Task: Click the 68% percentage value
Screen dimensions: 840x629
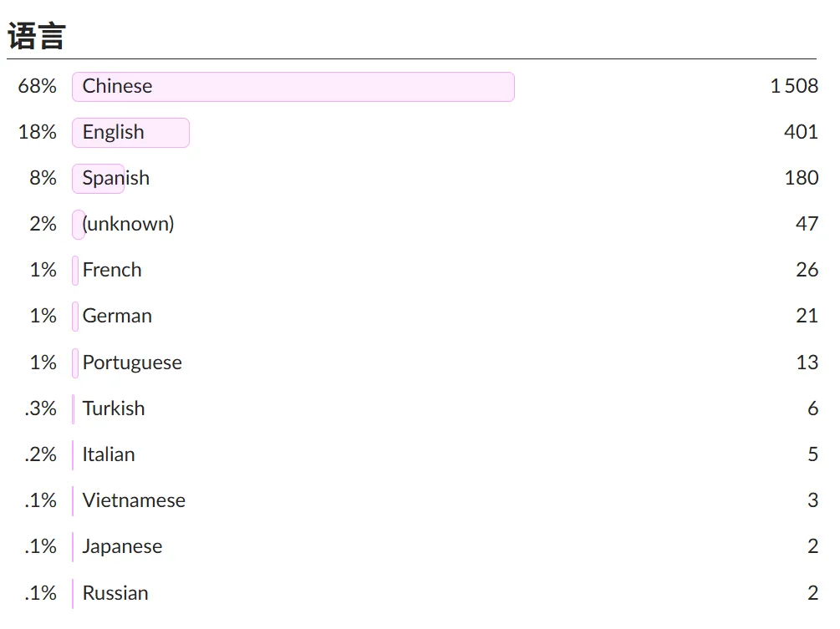Action: (38, 86)
